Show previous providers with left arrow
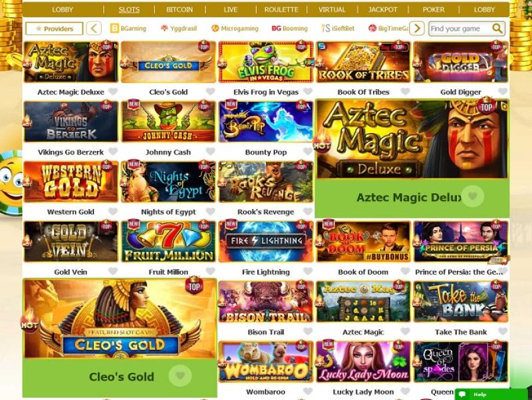Viewport: 532px width, 400px height. pos(94,29)
